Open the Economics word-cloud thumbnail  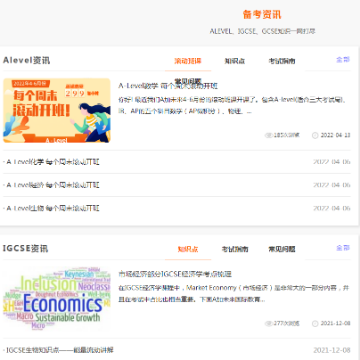point(57,298)
